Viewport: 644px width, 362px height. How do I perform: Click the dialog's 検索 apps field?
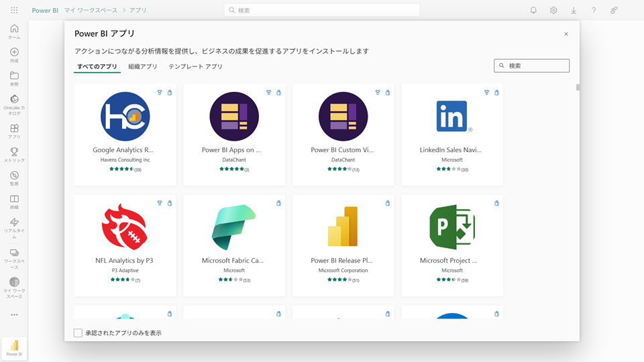pos(531,66)
